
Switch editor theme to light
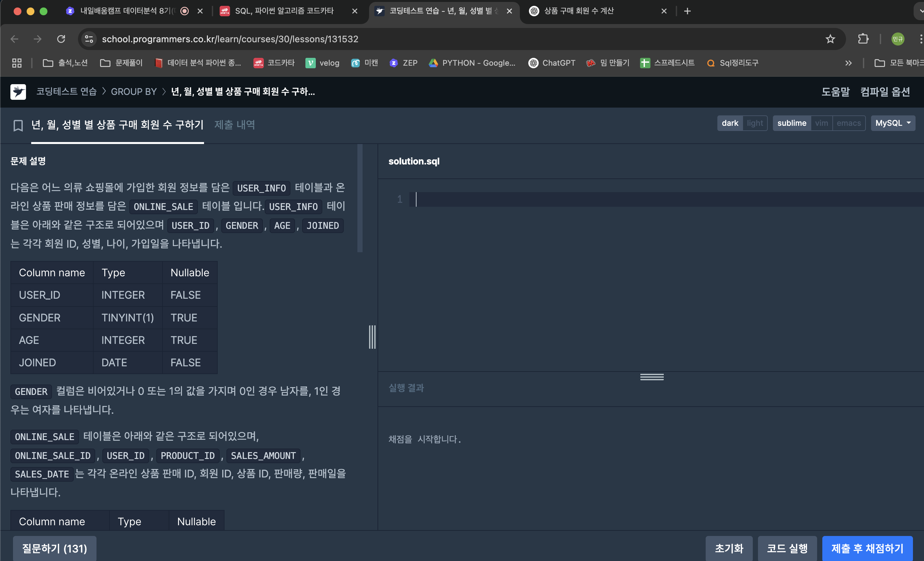coord(754,123)
